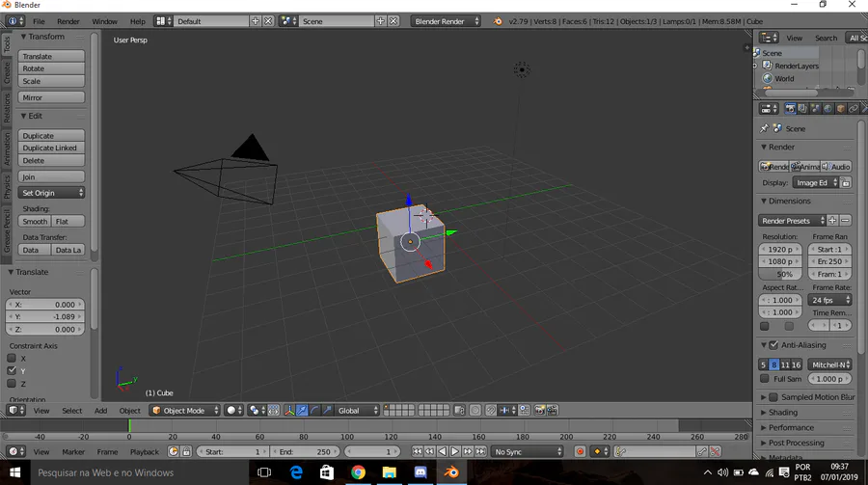Click the viewport shading sphere selector
Viewport: 868px width, 485px height.
click(234, 410)
